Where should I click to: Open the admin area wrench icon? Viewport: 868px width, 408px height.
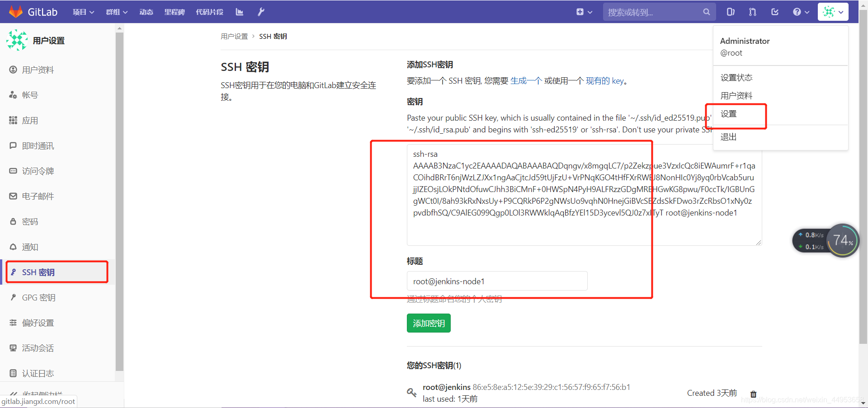pyautogui.click(x=261, y=12)
